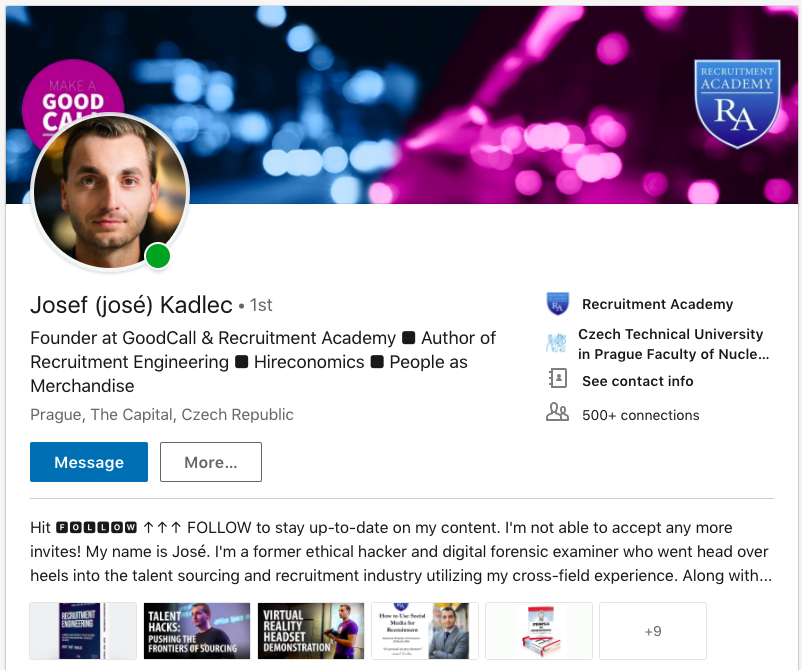Open the More... actions dropdown
802x670 pixels.
pyautogui.click(x=210, y=462)
